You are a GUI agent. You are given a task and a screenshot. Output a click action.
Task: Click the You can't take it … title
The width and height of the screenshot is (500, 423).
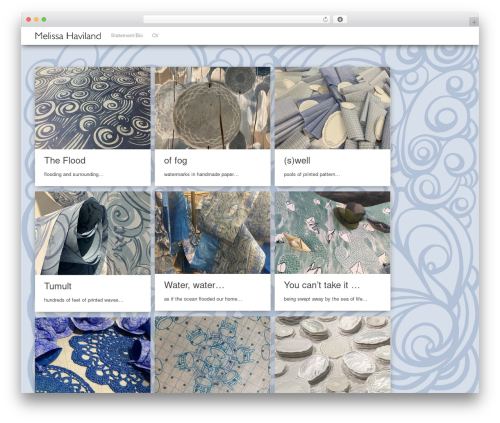pos(322,285)
